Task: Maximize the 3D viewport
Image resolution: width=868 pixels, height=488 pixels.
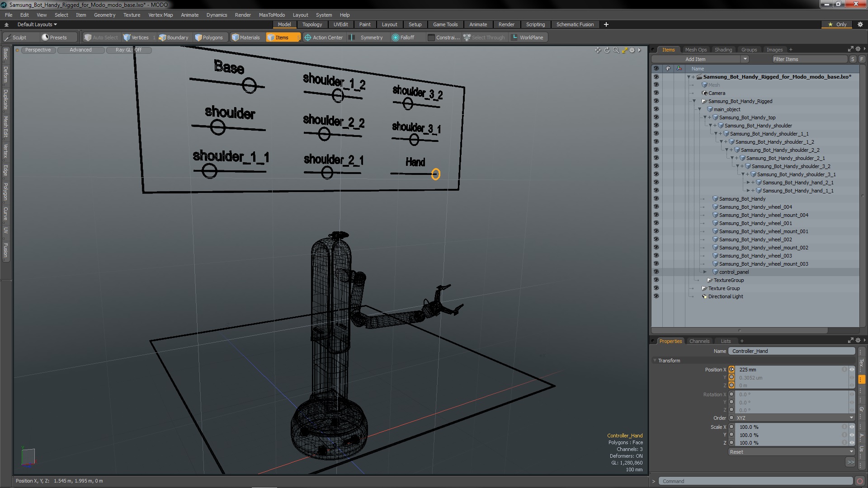Action: [624, 50]
